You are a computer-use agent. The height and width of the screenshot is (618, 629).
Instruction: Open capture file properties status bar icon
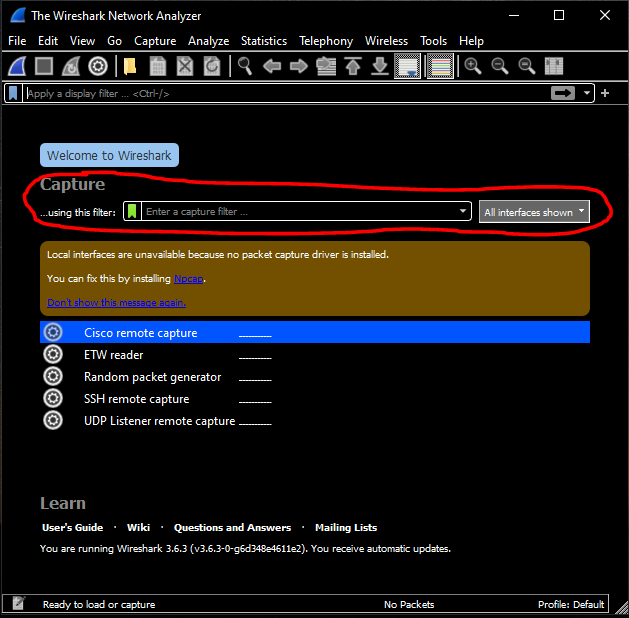18,603
